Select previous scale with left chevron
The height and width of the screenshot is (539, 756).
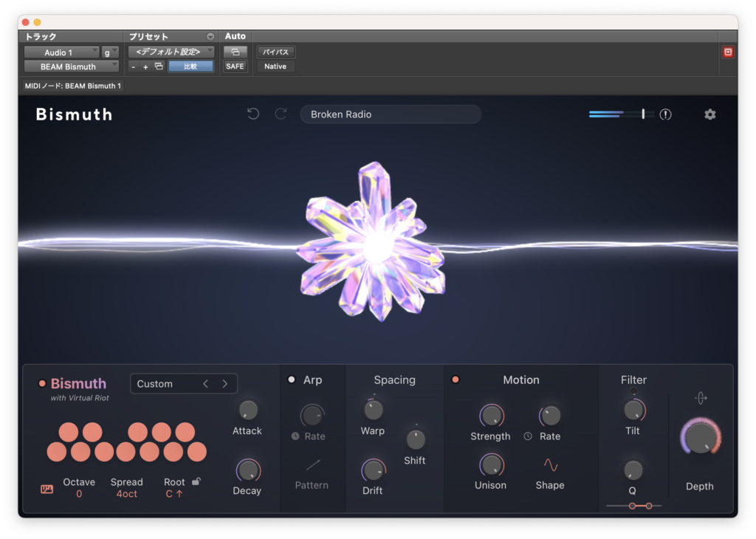pos(206,384)
